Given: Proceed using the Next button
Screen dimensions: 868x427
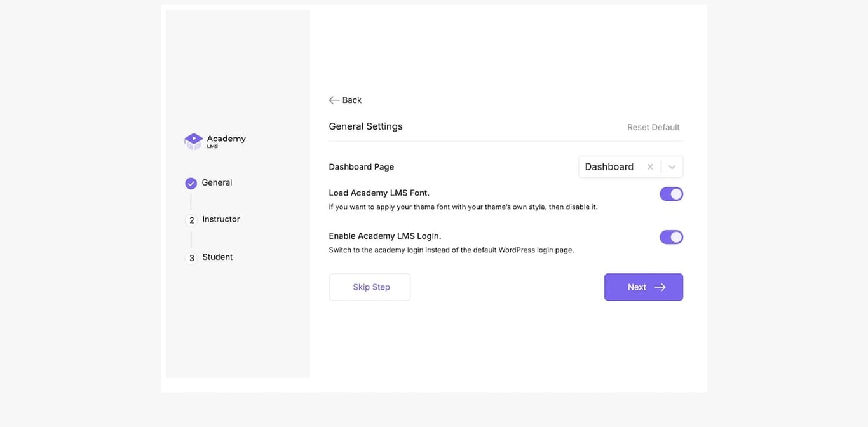Looking at the screenshot, I should pos(643,287).
